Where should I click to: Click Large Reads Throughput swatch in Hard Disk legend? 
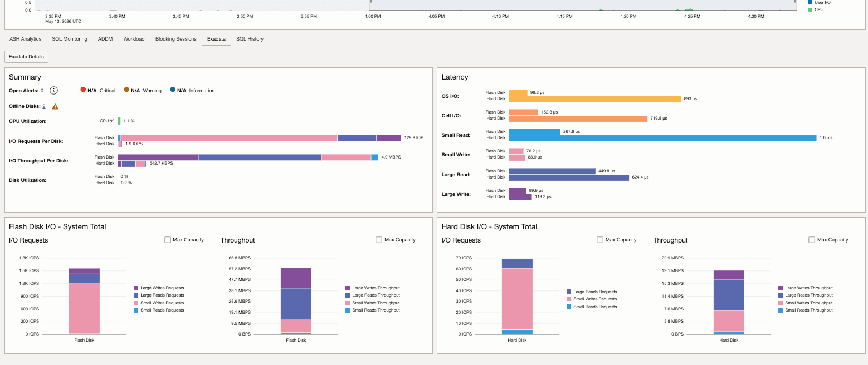click(781, 295)
